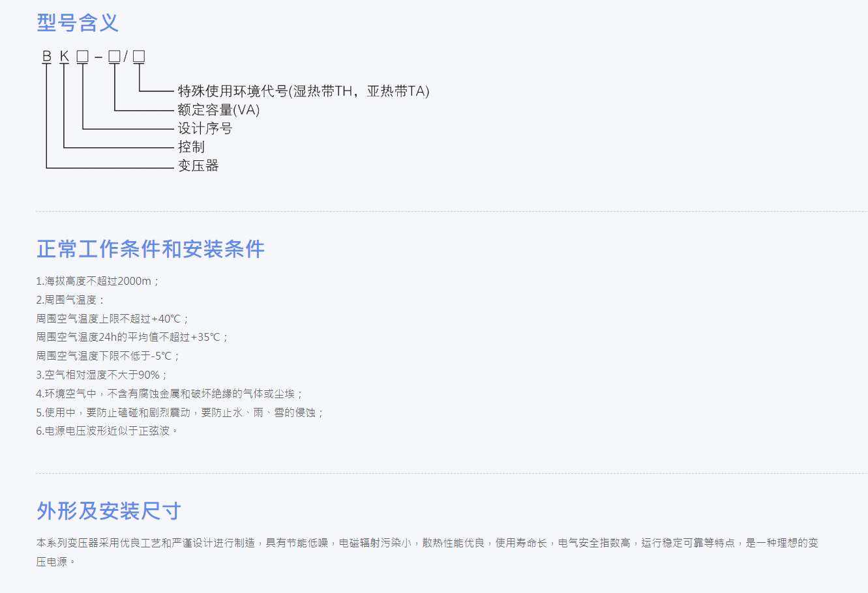Click the 控制 label in the diagram
Viewport: 868px width, 593px height.
pos(191,147)
